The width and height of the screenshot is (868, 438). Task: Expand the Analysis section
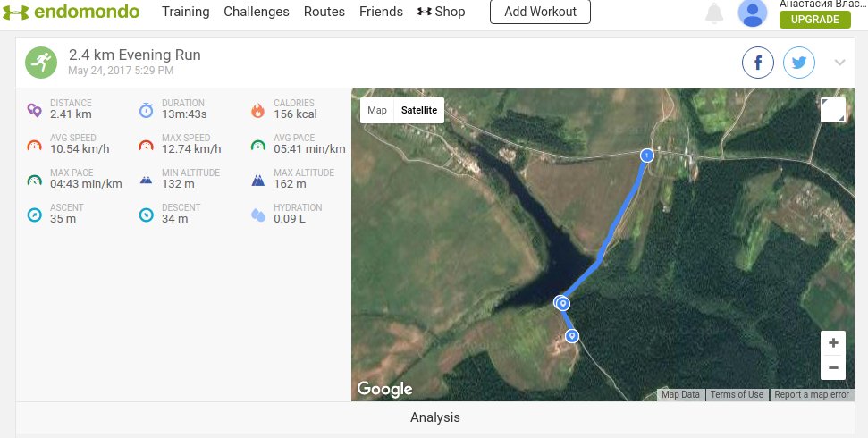[x=434, y=417]
